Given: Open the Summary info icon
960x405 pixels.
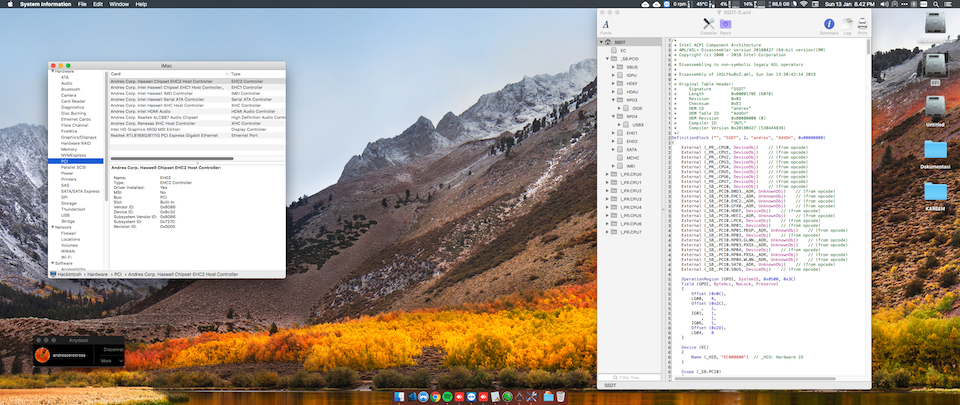Looking at the screenshot, I should tap(829, 26).
